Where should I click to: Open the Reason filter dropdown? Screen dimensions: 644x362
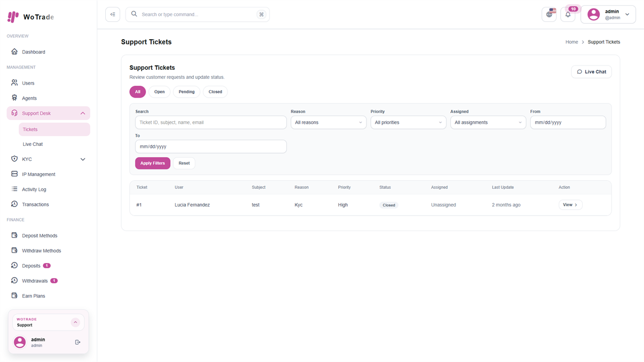[328, 122]
